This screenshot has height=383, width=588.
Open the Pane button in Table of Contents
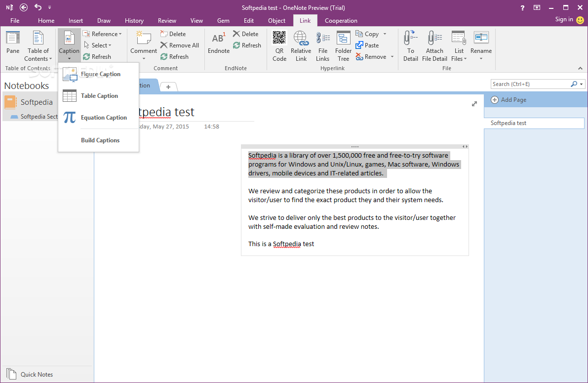[x=13, y=43]
